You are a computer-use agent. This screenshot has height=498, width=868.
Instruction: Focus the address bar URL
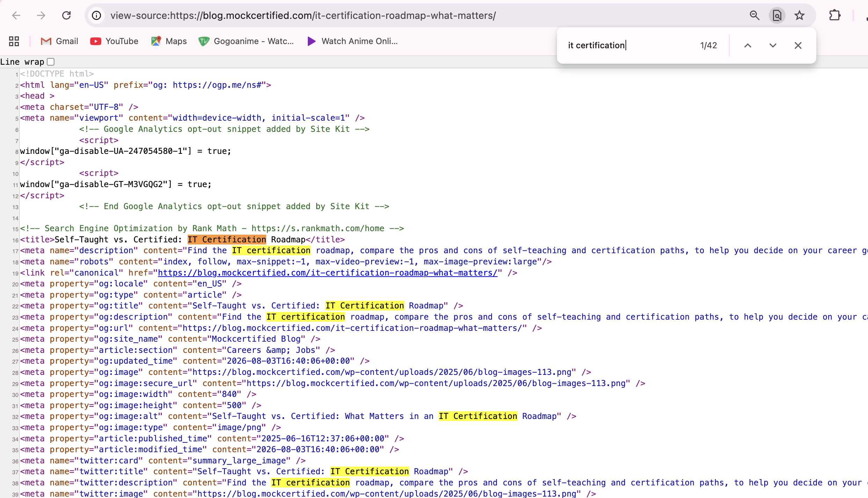tap(303, 15)
